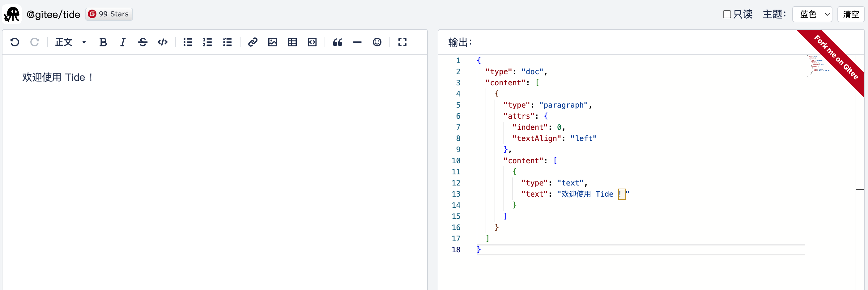868x290 pixels.
Task: Click the undo icon in toolbar
Action: click(15, 42)
